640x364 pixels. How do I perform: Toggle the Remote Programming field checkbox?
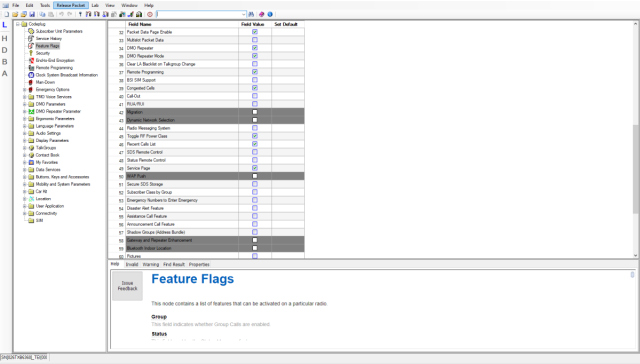[x=255, y=72]
